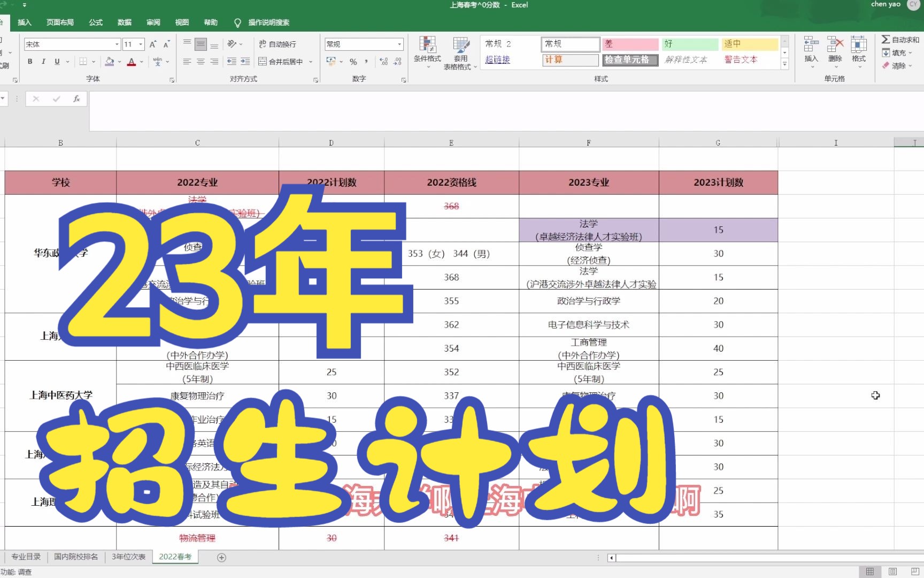924x578 pixels.
Task: Open the font name 宋体 dropdown
Action: [x=117, y=44]
